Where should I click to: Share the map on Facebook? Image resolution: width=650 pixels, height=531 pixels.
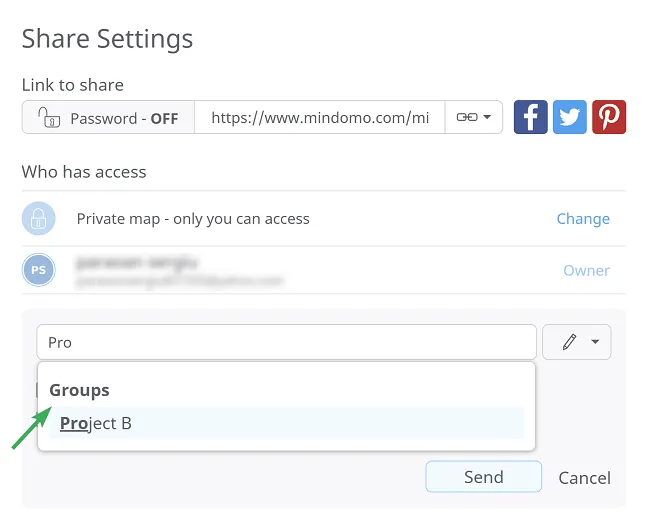pyautogui.click(x=530, y=117)
